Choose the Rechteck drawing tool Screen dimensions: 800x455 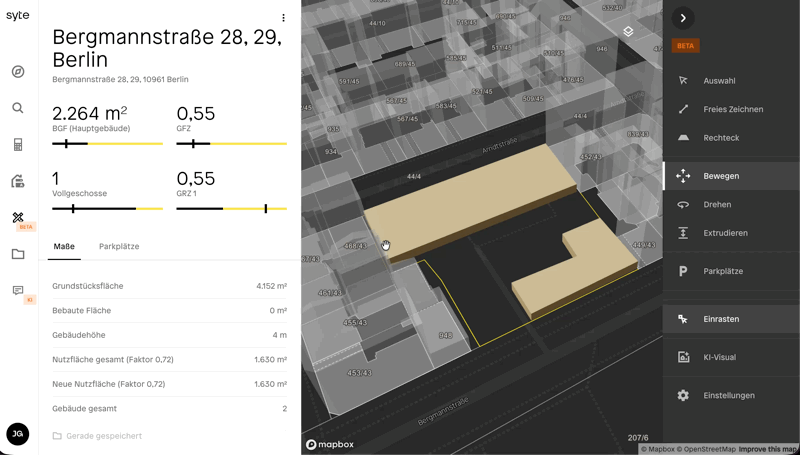pos(720,138)
